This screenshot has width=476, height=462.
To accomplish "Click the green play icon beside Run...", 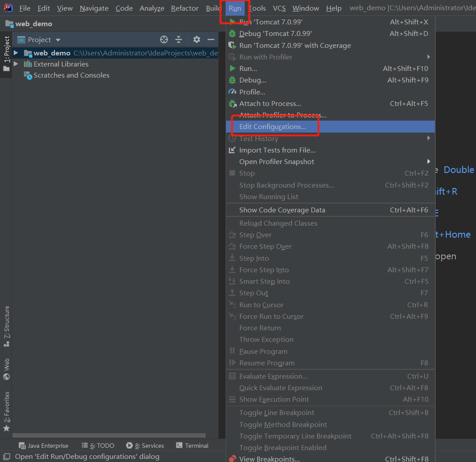I will (x=233, y=68).
